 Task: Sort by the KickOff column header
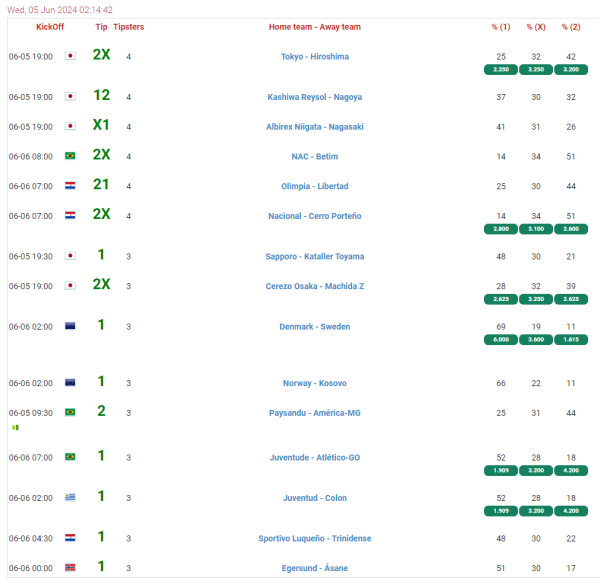(50, 27)
